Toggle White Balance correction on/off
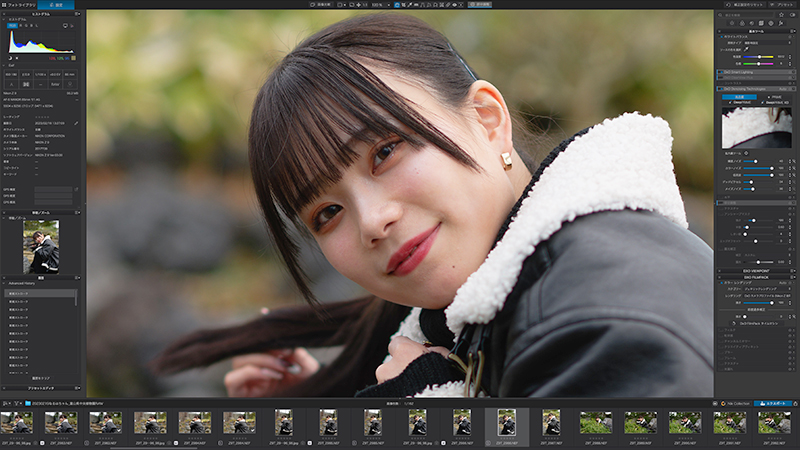This screenshot has height=450, width=800. (x=721, y=37)
